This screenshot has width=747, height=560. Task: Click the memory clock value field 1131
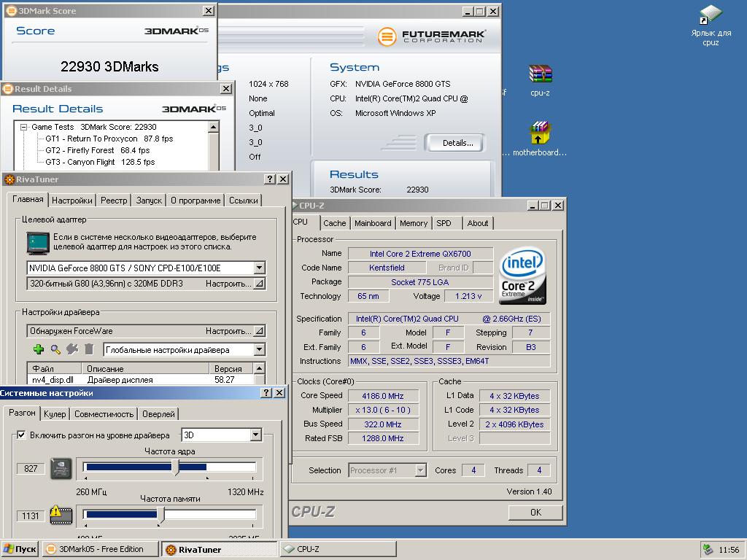pyautogui.click(x=31, y=516)
